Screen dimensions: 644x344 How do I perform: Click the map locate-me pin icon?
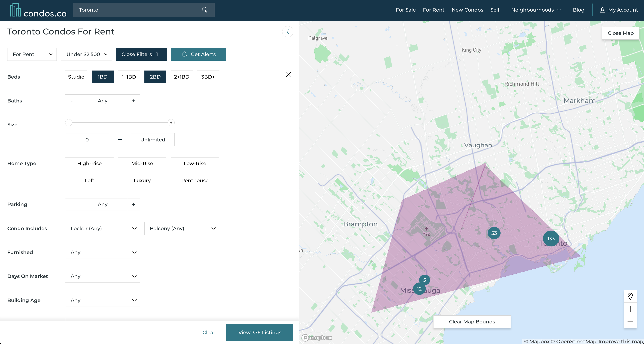(630, 296)
